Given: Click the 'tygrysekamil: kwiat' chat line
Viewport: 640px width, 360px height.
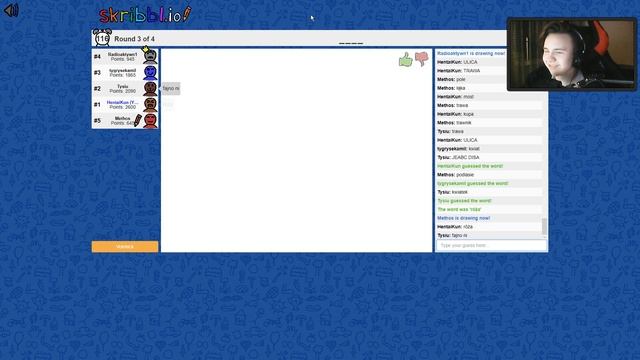Looking at the screenshot, I should pyautogui.click(x=458, y=149).
